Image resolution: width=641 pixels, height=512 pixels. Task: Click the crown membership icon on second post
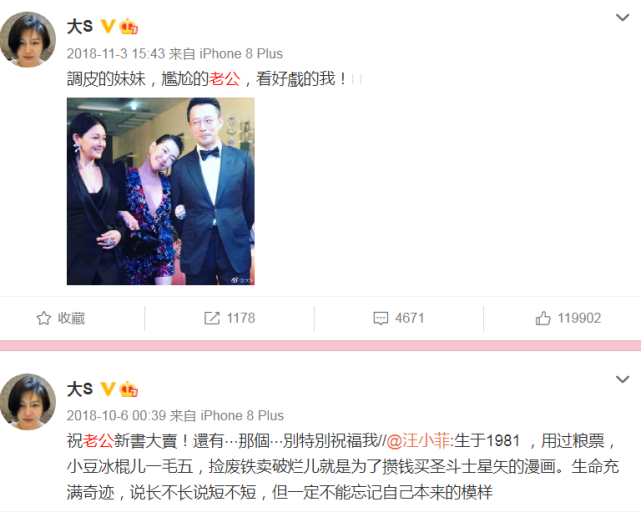(x=128, y=389)
